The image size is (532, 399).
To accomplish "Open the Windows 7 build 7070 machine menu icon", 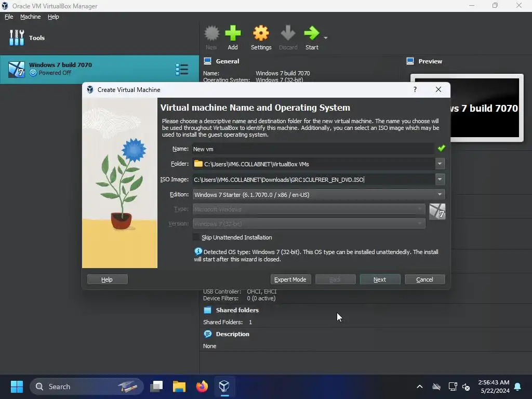I will [182, 69].
